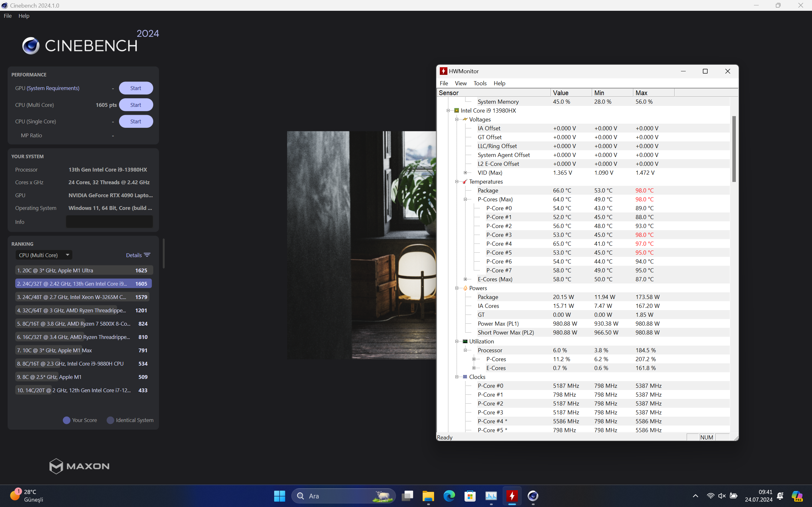Open Task View from the taskbar
The image size is (812, 507).
(x=407, y=496)
